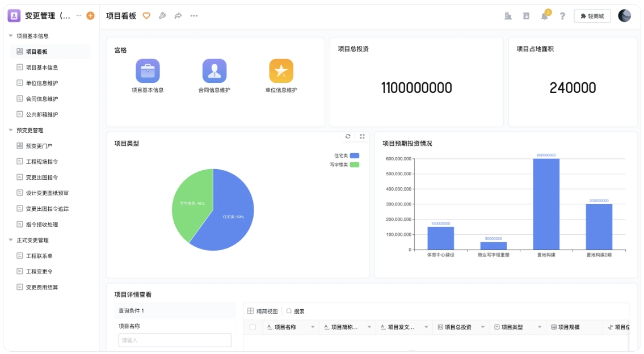Click the 项目名称 input field under 查询条件 1
The image size is (644, 354).
click(174, 340)
